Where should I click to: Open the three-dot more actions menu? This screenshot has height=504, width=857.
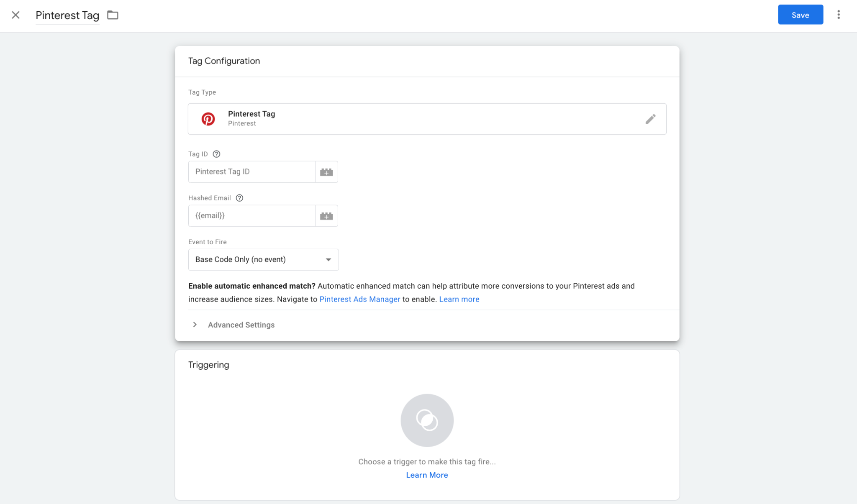point(838,15)
